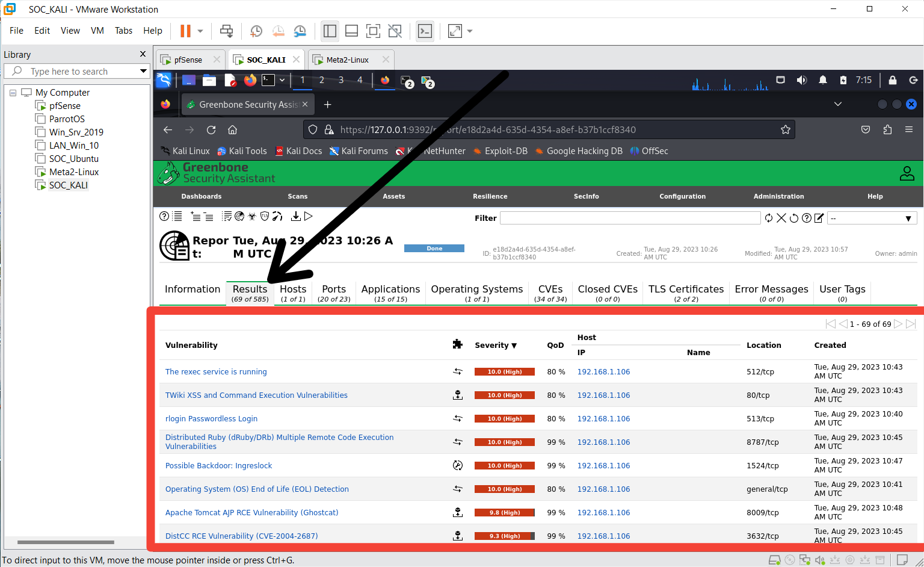This screenshot has height=567, width=924.
Task: Open rexec service is running result
Action: [x=216, y=372]
